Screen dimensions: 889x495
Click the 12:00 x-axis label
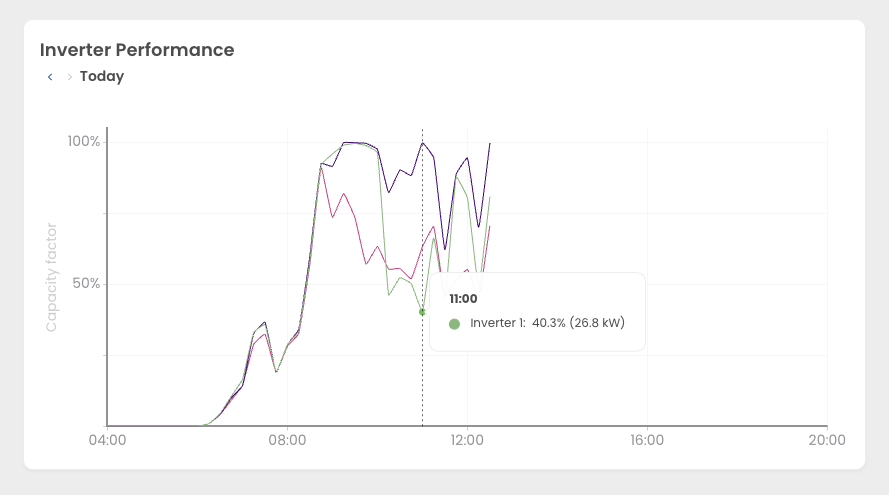(467, 440)
